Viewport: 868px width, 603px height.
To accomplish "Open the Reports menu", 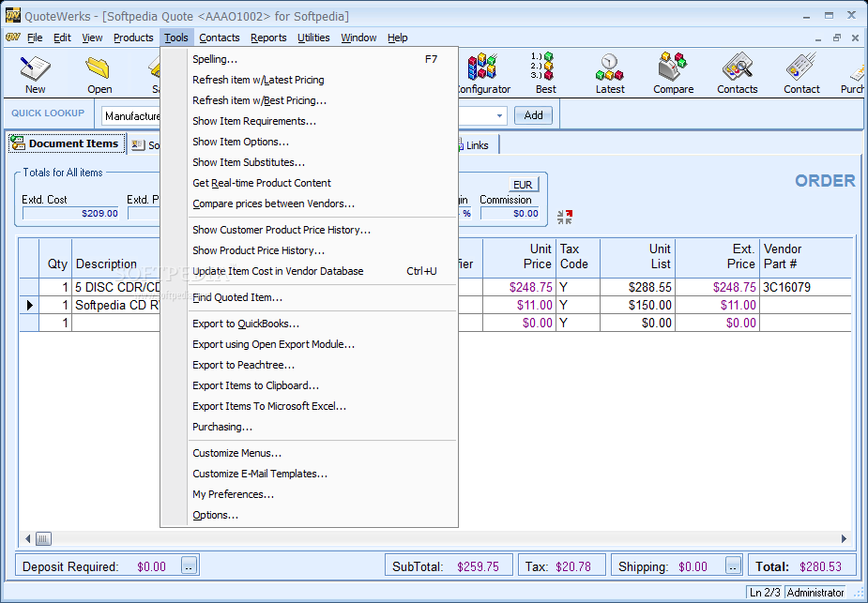I will (x=268, y=38).
